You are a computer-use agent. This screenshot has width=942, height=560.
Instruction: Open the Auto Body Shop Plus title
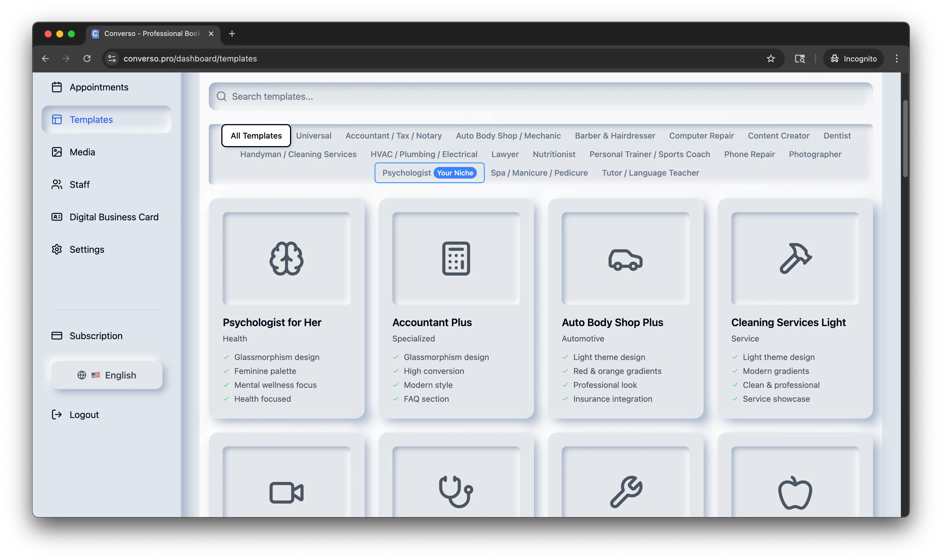pos(613,322)
